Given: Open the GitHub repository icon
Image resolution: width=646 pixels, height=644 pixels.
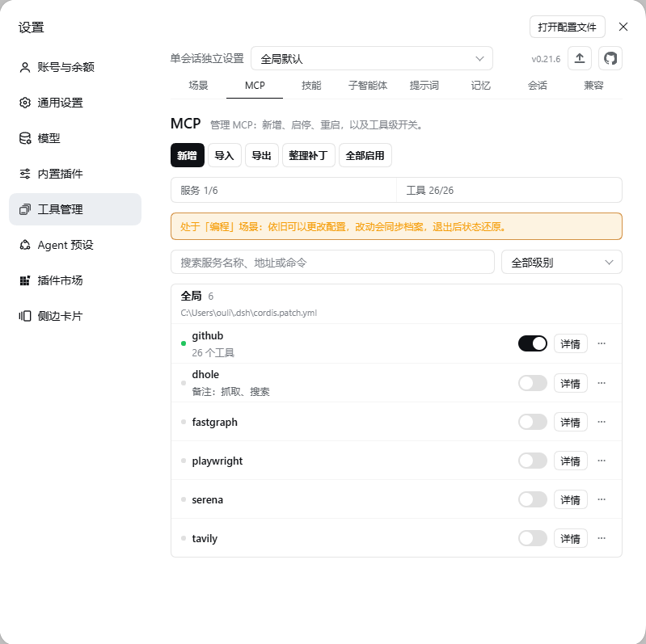Looking at the screenshot, I should [x=610, y=58].
